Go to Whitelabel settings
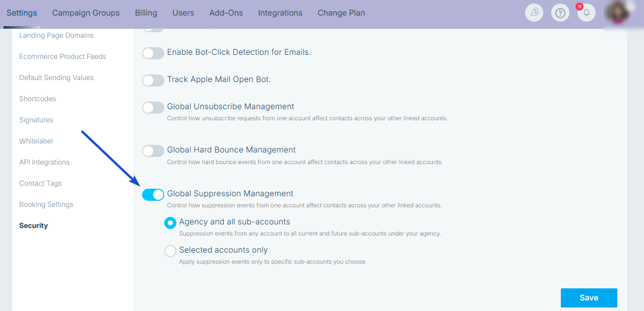This screenshot has width=644, height=311. click(x=36, y=141)
